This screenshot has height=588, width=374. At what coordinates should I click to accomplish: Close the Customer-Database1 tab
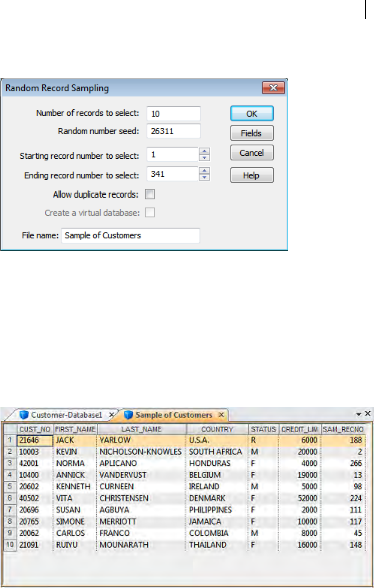pyautogui.click(x=111, y=415)
